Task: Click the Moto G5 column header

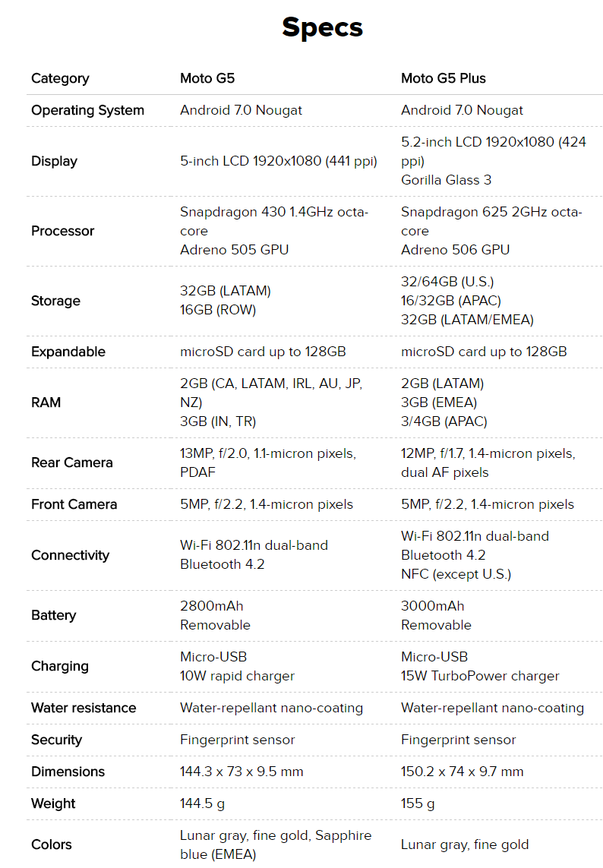Action: click(207, 78)
